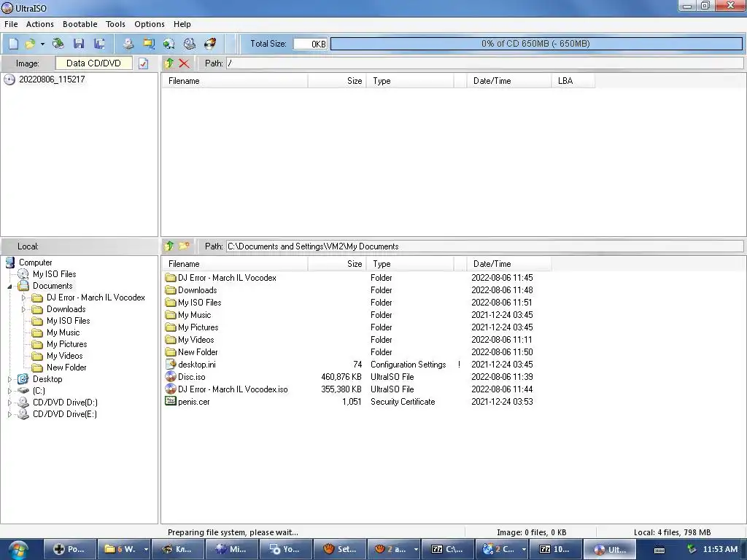Image resolution: width=747 pixels, height=560 pixels.
Task: Sort local list by Size column
Action: point(337,264)
